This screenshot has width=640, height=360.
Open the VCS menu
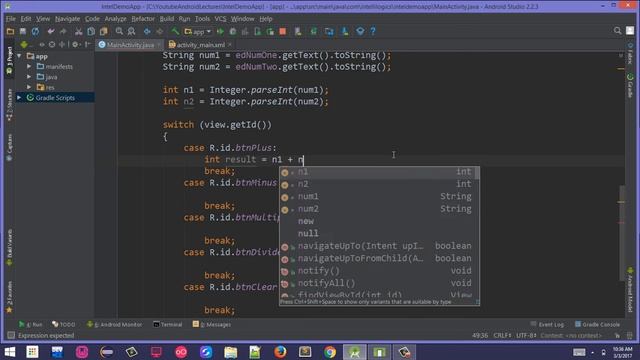pos(220,19)
